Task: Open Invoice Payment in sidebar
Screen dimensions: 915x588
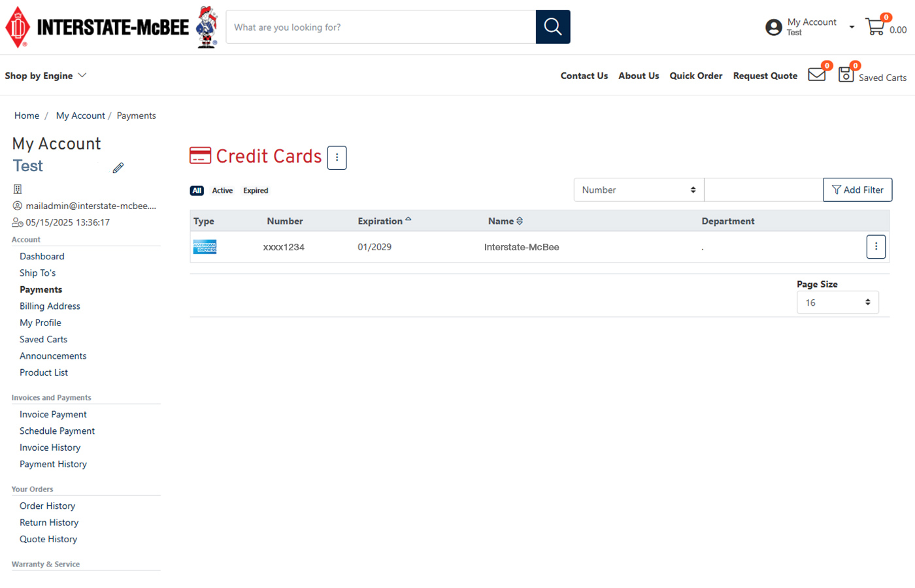Action: pyautogui.click(x=53, y=414)
